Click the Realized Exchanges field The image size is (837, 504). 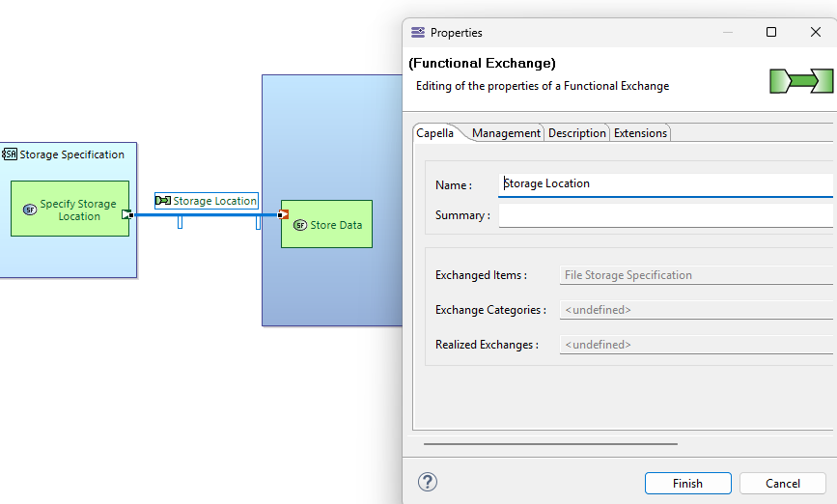(x=695, y=345)
